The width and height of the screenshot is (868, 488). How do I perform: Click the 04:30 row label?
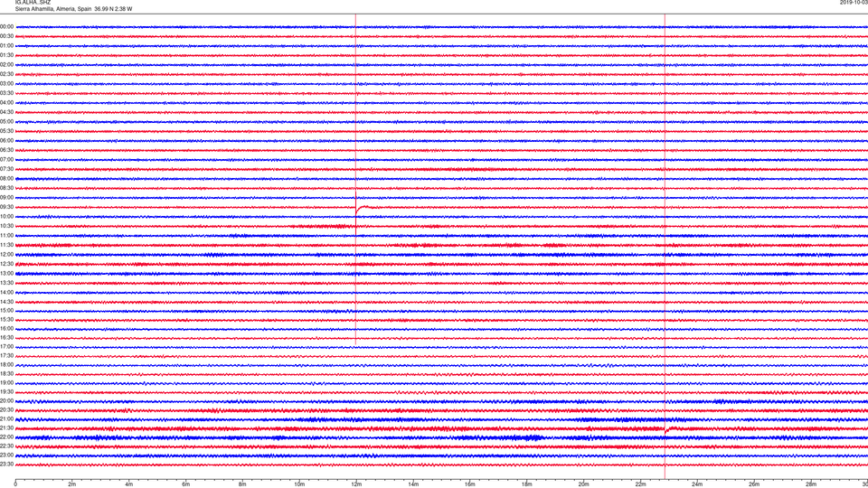click(x=6, y=112)
